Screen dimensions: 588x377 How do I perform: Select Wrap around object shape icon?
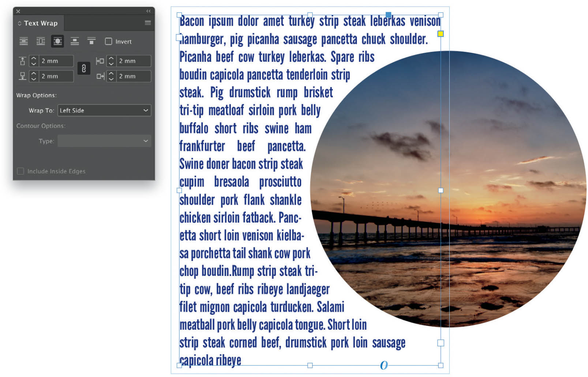(57, 41)
